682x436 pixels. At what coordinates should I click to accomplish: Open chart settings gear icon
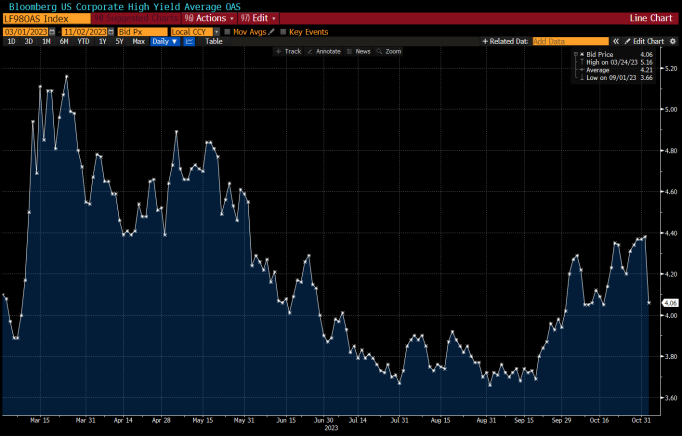tap(670, 41)
